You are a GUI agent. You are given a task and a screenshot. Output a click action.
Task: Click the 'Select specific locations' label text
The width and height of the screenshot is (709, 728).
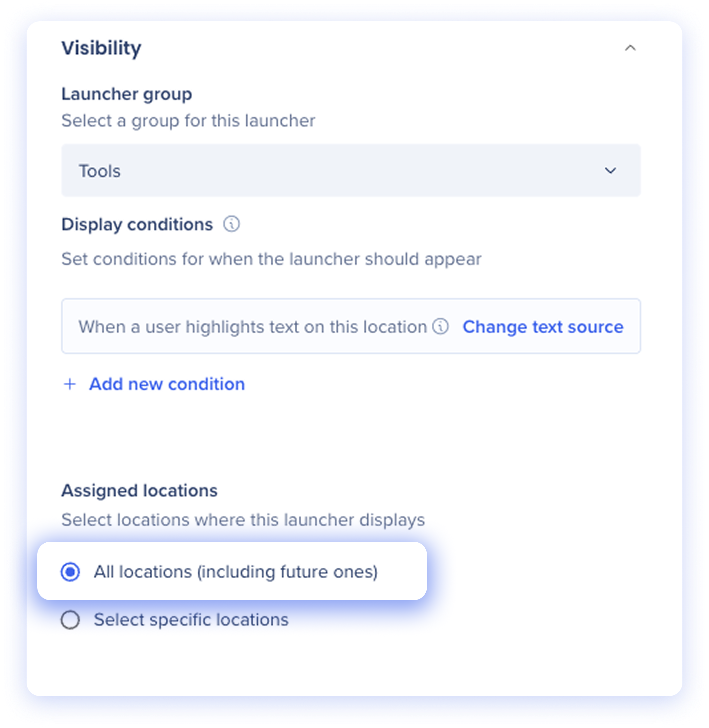(x=191, y=620)
